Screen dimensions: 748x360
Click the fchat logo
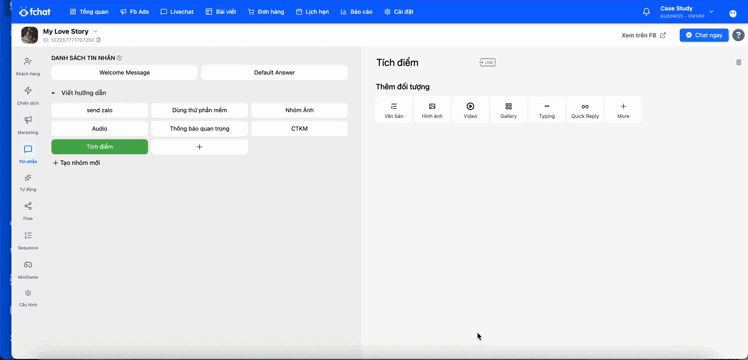click(x=35, y=12)
